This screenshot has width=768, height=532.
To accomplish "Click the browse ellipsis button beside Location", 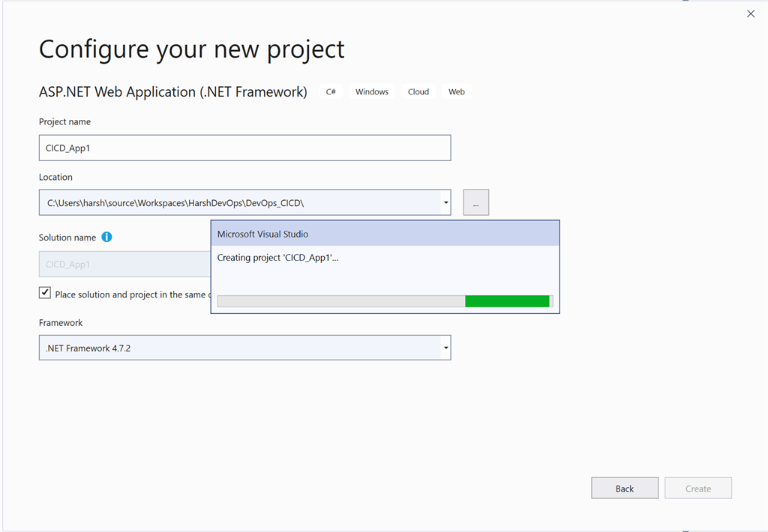I will 475,202.
